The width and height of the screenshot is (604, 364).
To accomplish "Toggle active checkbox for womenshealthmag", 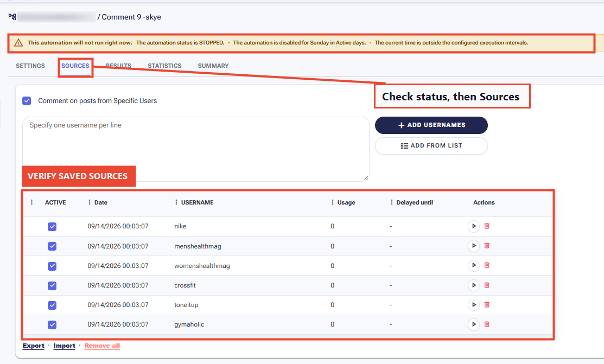I will 52,266.
